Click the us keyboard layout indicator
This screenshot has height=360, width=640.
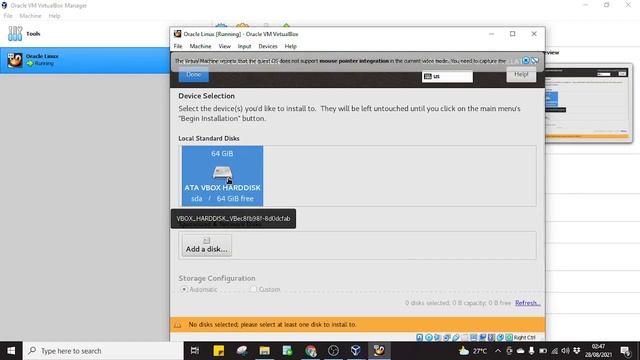pyautogui.click(x=447, y=76)
